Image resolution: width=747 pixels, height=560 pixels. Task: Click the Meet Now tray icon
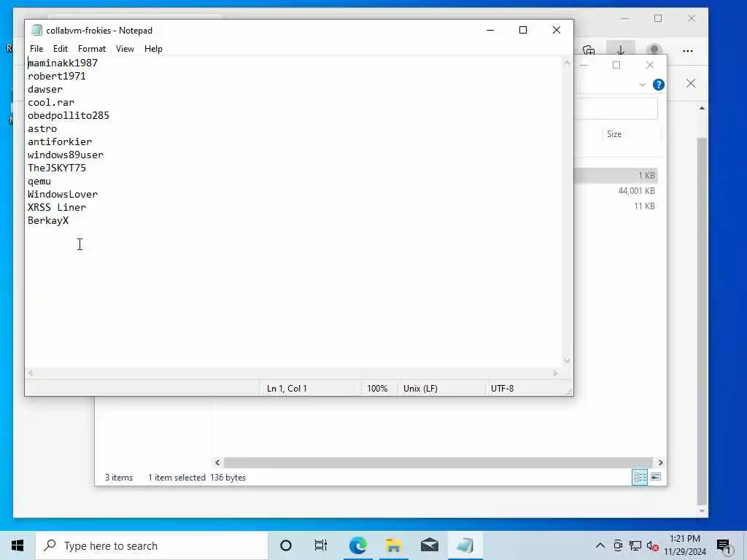[x=618, y=545]
